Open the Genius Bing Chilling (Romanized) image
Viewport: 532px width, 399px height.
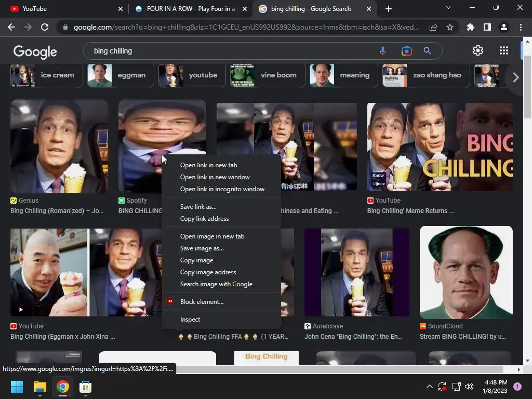[x=59, y=146]
